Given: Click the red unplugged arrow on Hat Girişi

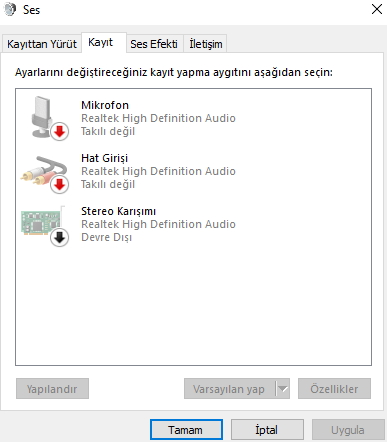Looking at the screenshot, I should (x=60, y=184).
